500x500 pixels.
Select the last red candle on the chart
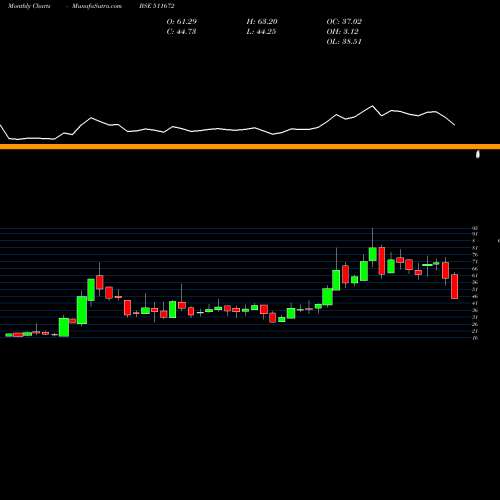click(455, 286)
